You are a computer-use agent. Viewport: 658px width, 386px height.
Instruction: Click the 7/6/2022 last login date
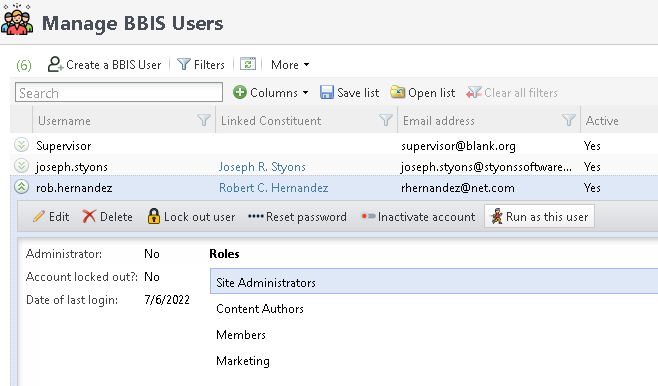(167, 300)
